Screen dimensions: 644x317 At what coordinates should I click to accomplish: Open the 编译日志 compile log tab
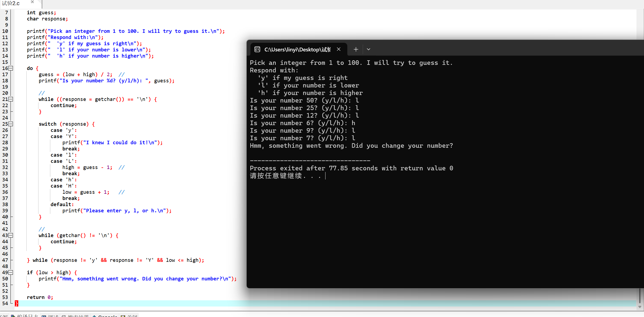25,316
